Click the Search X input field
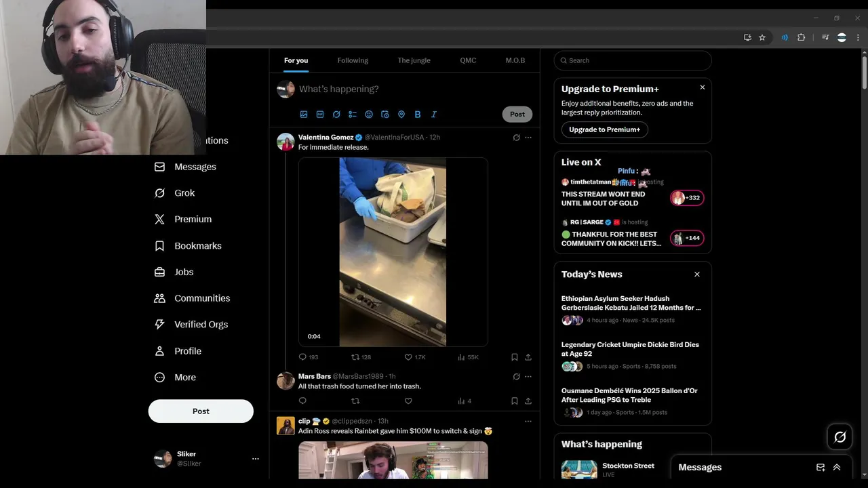 coord(633,60)
